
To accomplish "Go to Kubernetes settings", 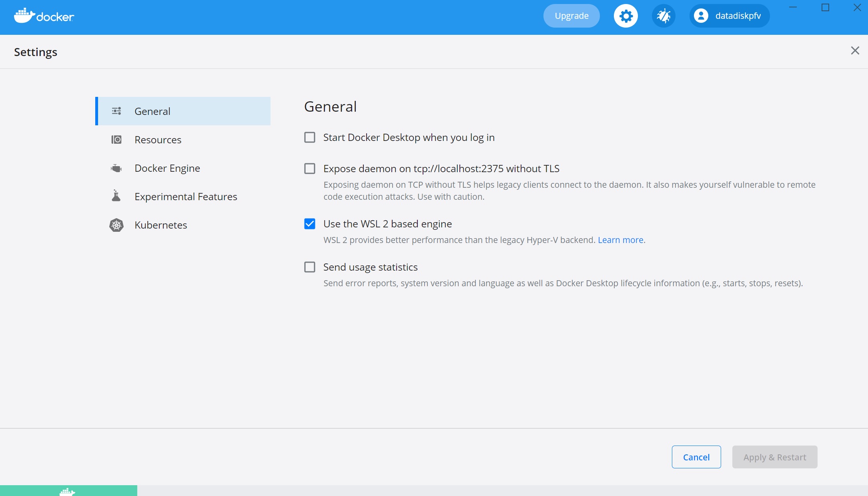I will point(183,225).
